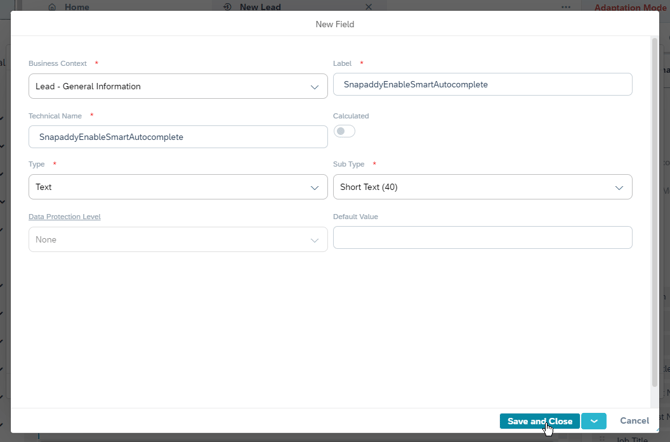Viewport: 670px width, 442px height.
Task: Open the Business Context dropdown
Action: pyautogui.click(x=178, y=87)
